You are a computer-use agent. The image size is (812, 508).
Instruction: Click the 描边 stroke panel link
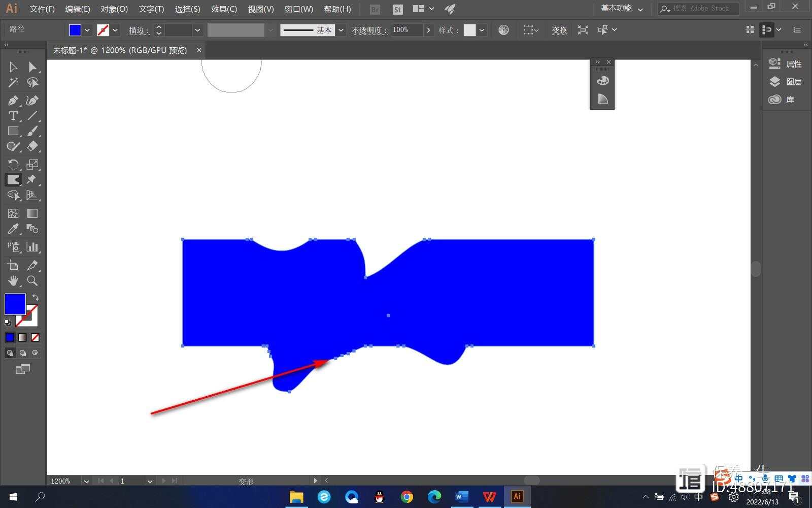pos(139,30)
